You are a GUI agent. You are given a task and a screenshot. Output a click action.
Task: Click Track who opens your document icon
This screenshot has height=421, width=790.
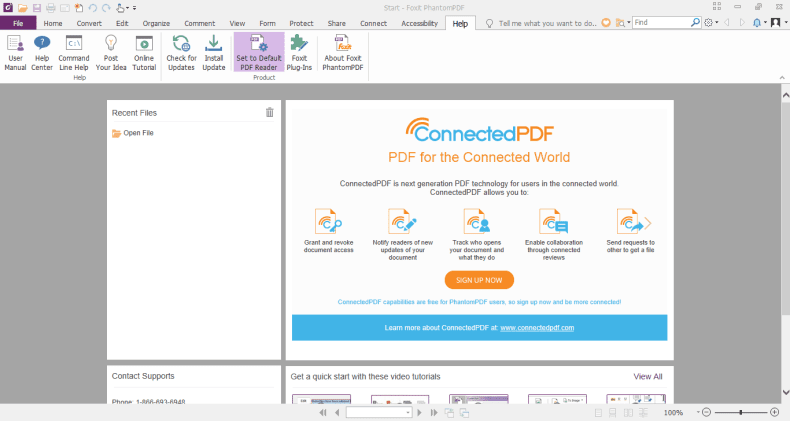(477, 221)
